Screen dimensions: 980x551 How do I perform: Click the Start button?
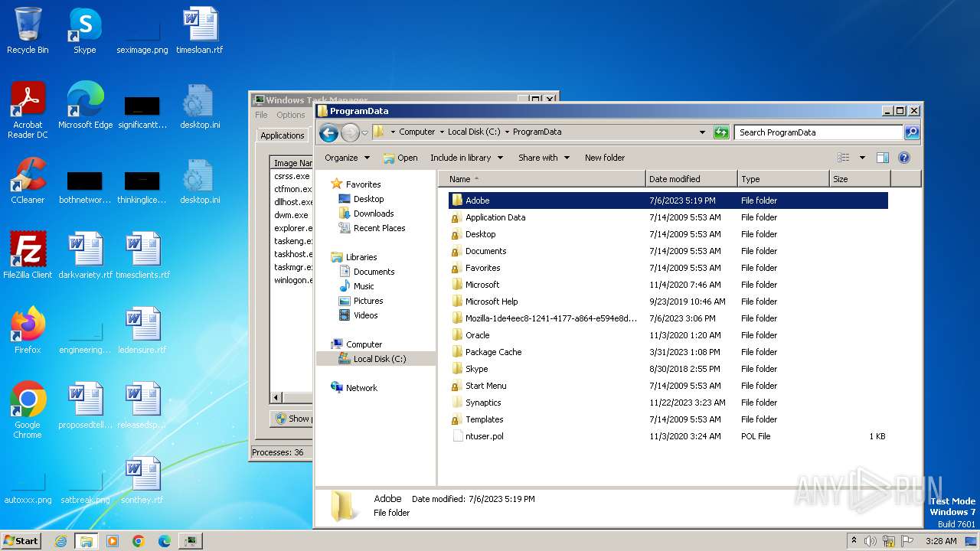pyautogui.click(x=21, y=540)
